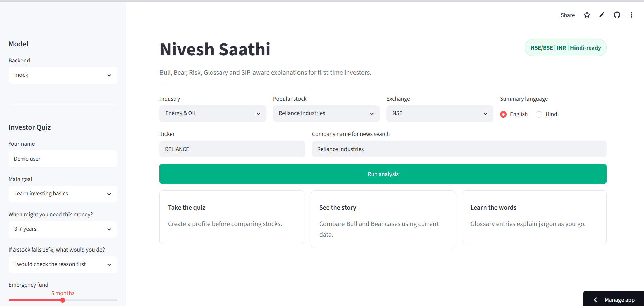The width and height of the screenshot is (644, 306).
Task: Click the Company name for news search field
Action: pyautogui.click(x=459, y=149)
